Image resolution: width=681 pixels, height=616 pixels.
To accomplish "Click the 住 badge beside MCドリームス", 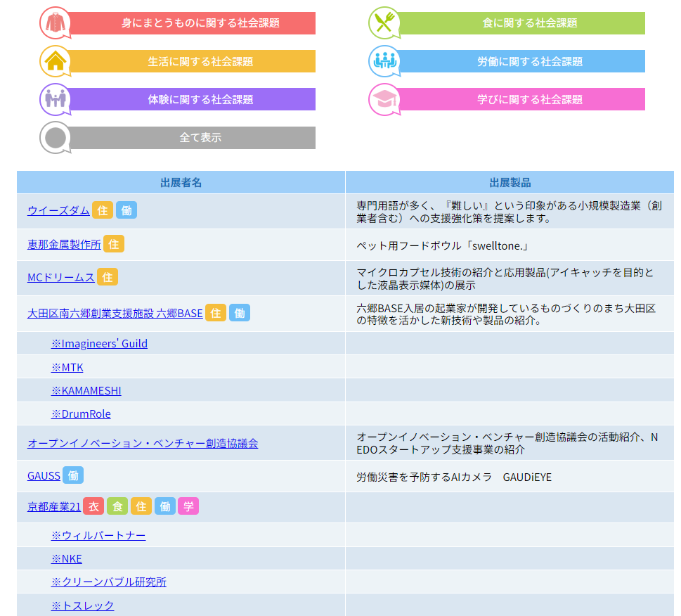I will click(x=108, y=277).
